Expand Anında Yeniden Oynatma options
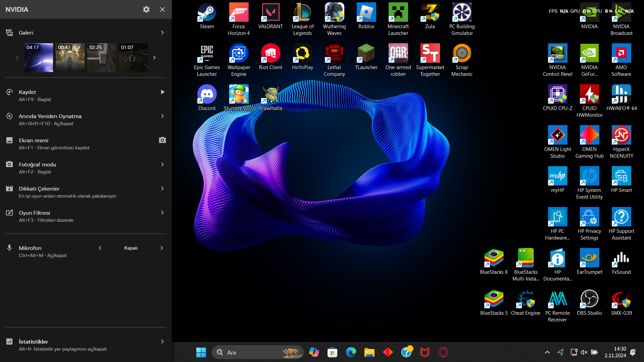Image resolution: width=644 pixels, height=362 pixels. 162,116
